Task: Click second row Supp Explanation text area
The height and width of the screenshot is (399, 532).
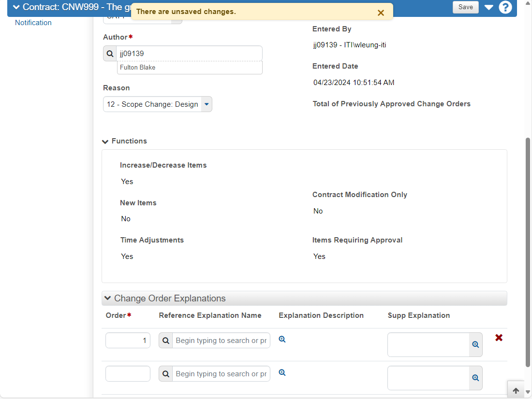Action: tap(429, 378)
